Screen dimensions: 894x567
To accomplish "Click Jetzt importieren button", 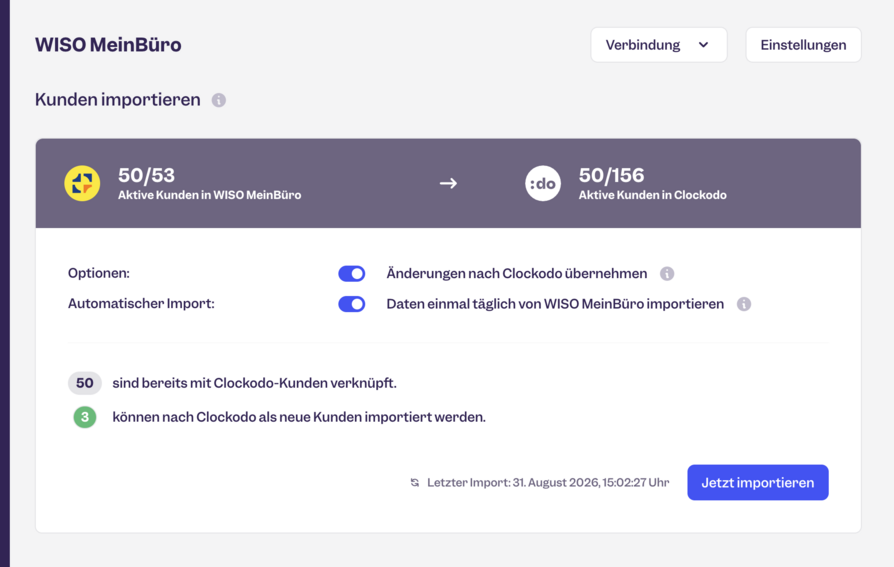I will pos(757,483).
